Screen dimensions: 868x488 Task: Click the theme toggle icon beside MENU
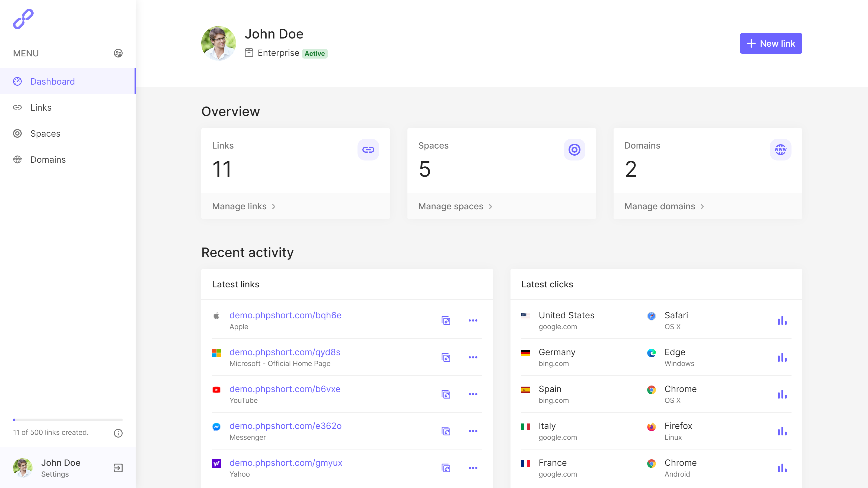tap(118, 53)
